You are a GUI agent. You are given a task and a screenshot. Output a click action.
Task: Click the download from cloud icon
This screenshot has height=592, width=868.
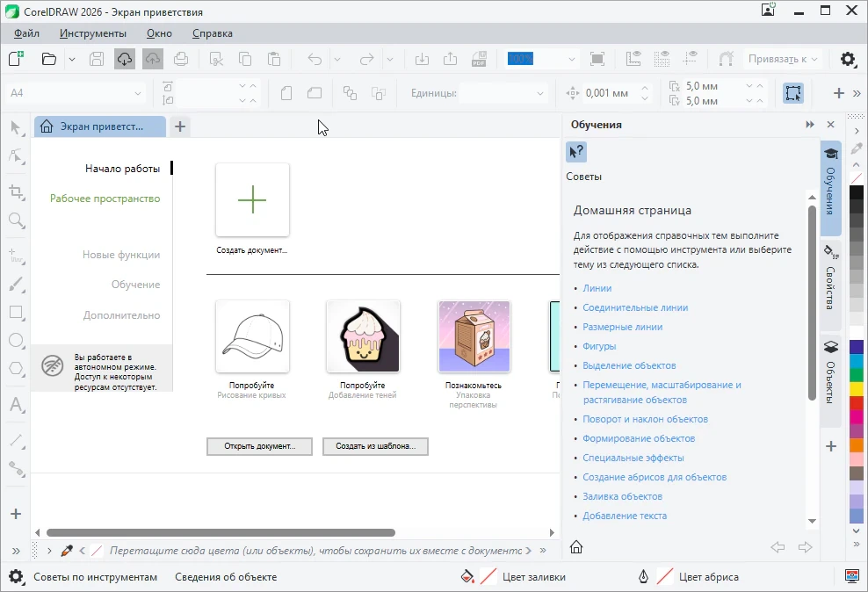click(x=125, y=59)
